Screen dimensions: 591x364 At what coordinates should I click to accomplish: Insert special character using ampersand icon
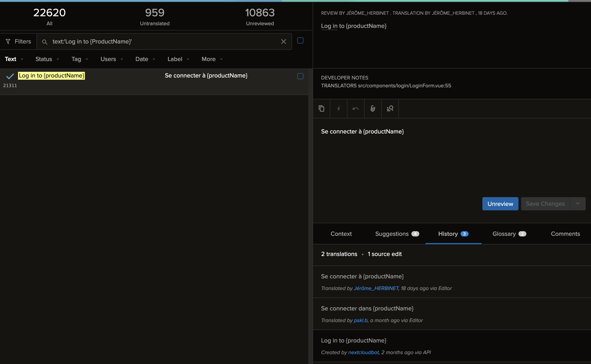click(373, 109)
